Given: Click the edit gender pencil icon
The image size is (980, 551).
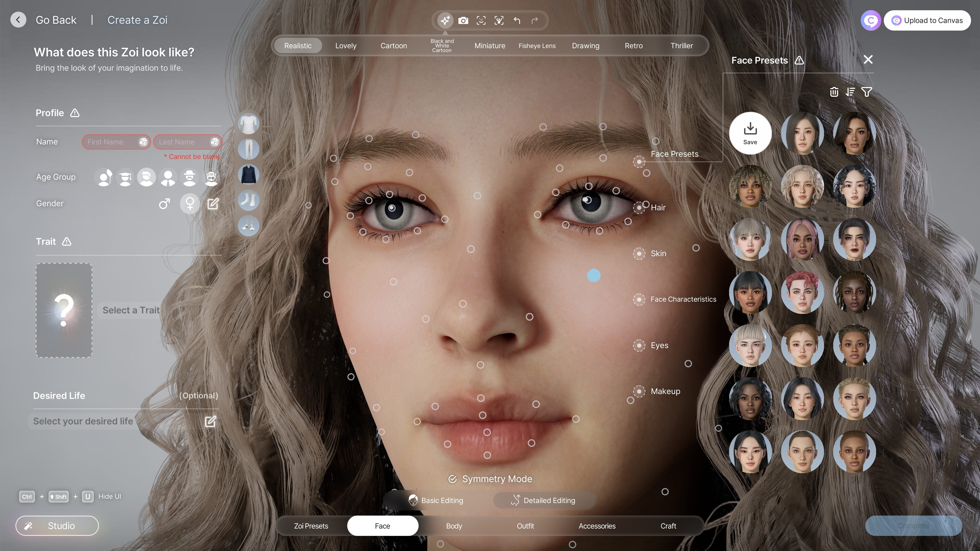Looking at the screenshot, I should coord(213,204).
